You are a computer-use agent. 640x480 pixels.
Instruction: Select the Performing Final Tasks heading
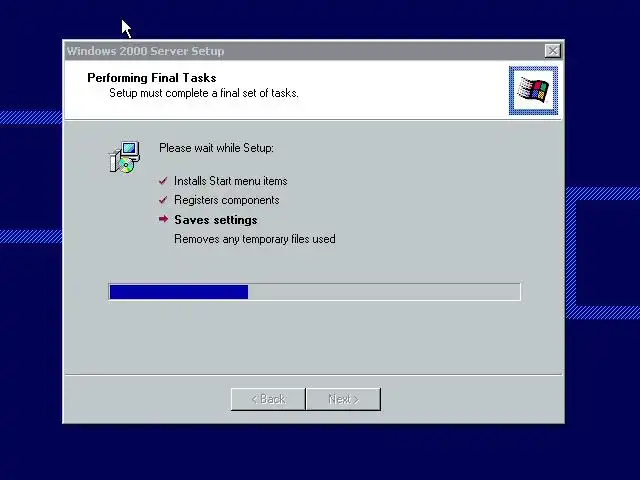pyautogui.click(x=152, y=78)
